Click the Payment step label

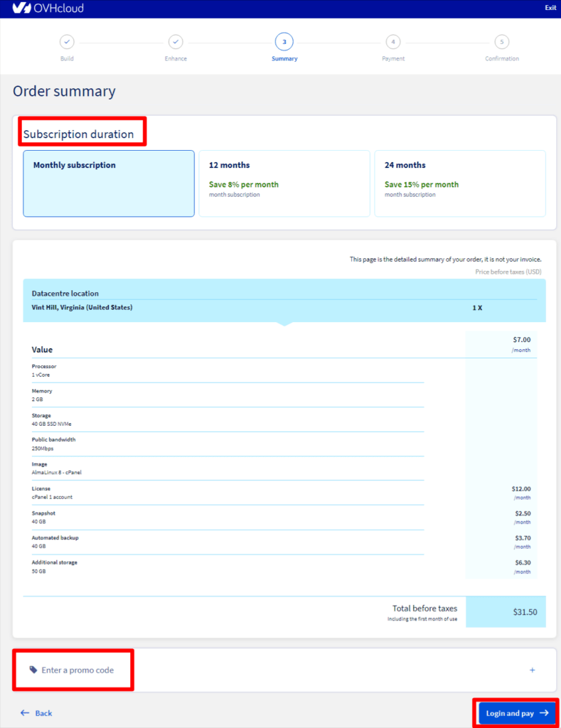[x=393, y=58]
